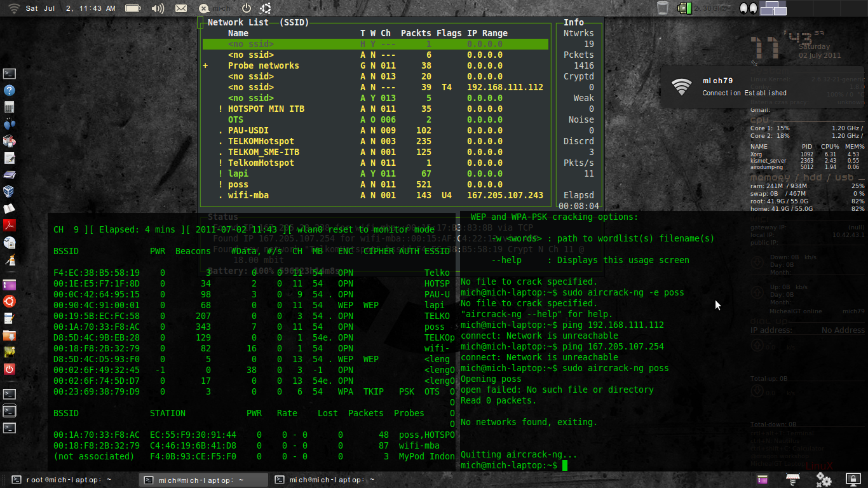The image size is (868, 488).
Task: Click the "Name" column header in Kismet
Action: point(238,34)
